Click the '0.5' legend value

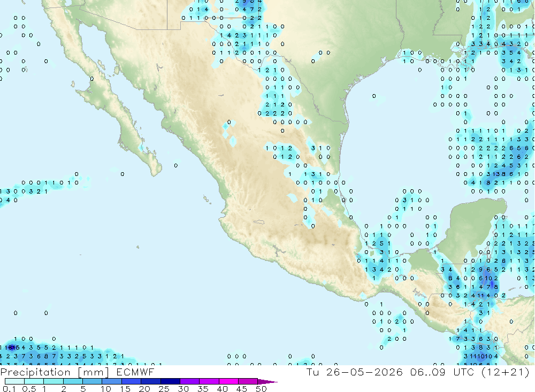[29, 389]
